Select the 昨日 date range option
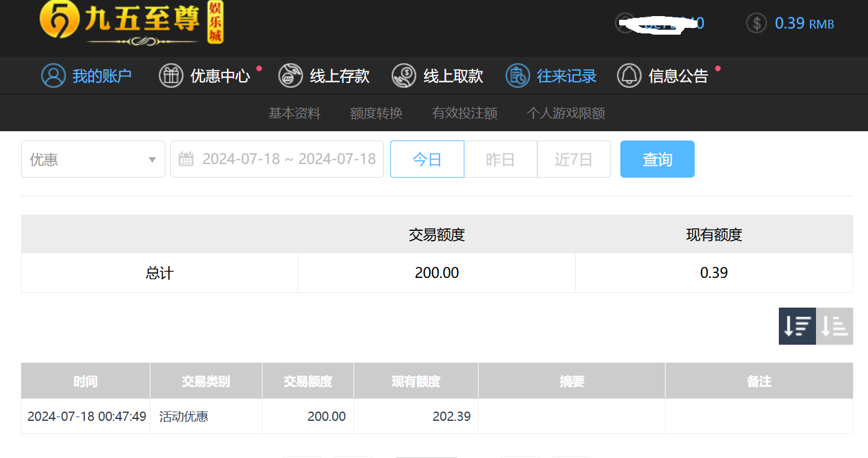868x458 pixels. click(500, 159)
